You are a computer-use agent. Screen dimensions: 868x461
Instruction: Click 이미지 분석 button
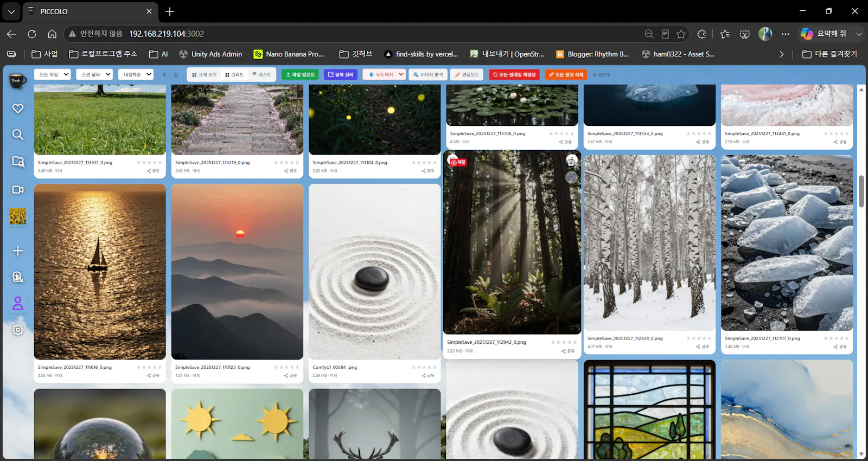[428, 75]
